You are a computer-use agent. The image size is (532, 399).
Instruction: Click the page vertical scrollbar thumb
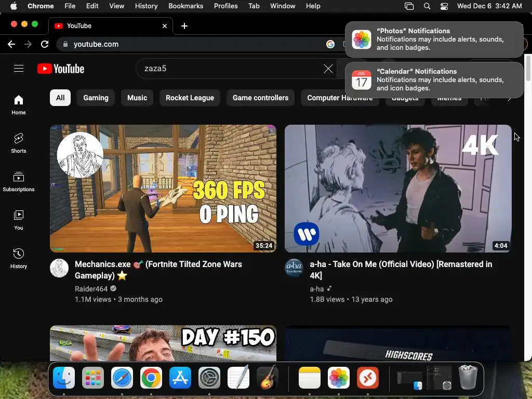(528, 68)
